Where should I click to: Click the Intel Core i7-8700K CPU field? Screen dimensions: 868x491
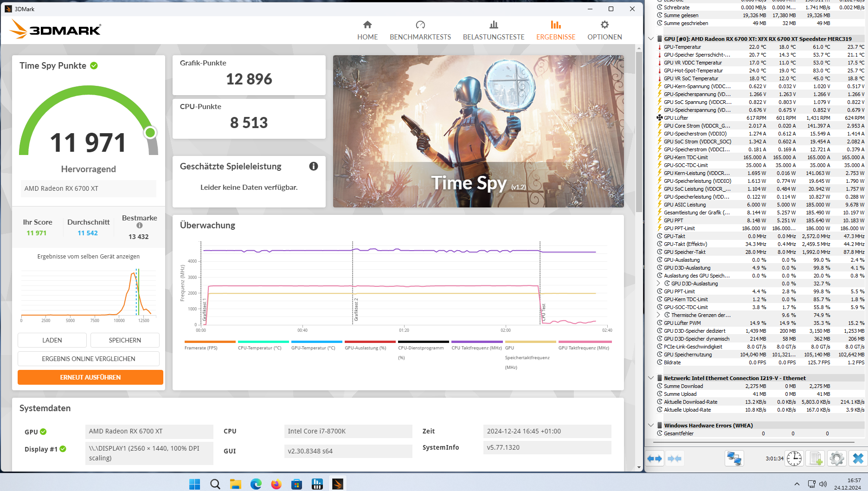point(348,431)
